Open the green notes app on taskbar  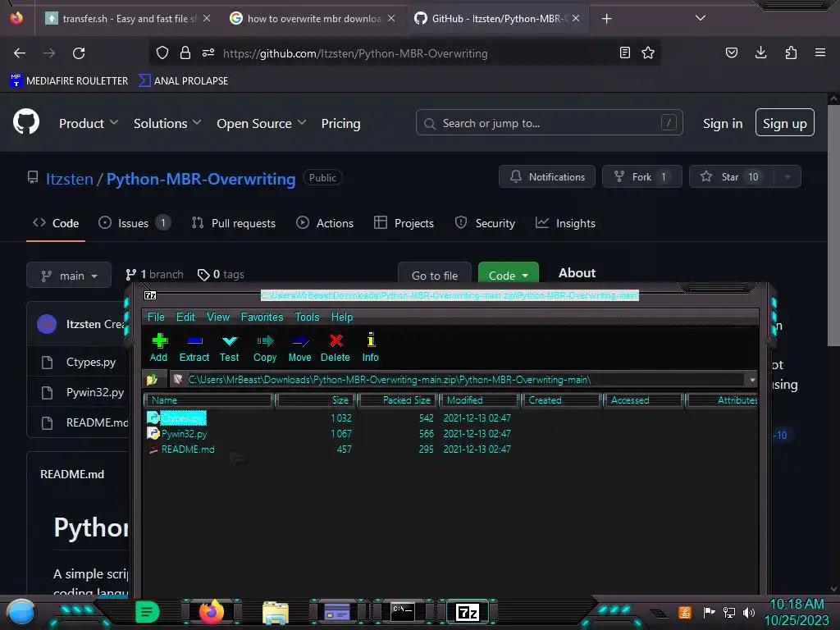click(x=148, y=612)
